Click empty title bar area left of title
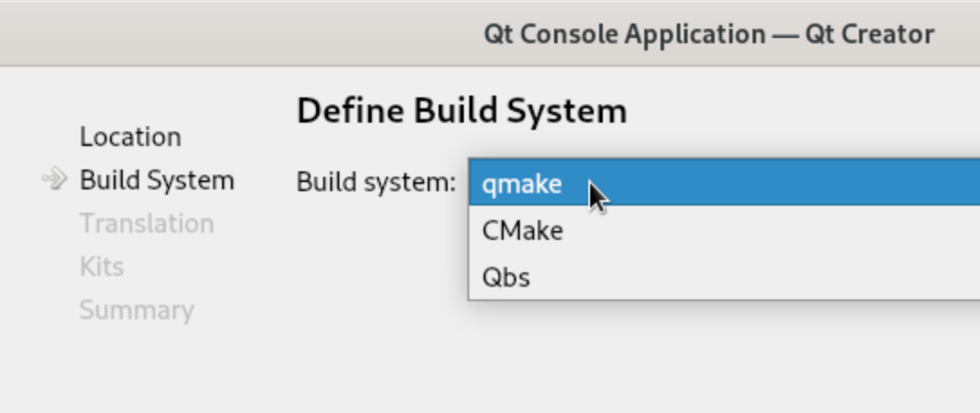Viewport: 980px width, 413px height. pos(226,34)
